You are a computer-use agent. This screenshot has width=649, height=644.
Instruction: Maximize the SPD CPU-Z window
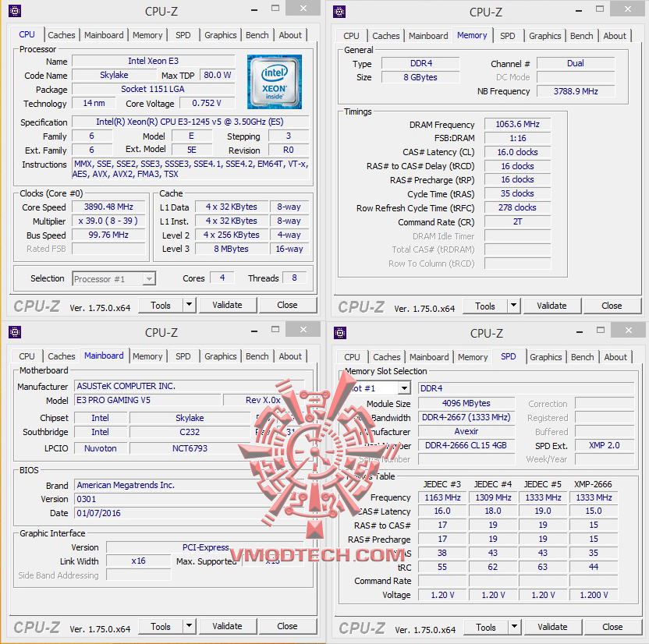(601, 330)
